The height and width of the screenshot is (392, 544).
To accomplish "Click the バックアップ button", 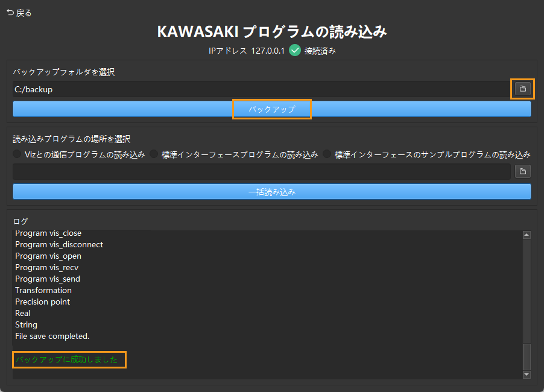I will click(271, 109).
